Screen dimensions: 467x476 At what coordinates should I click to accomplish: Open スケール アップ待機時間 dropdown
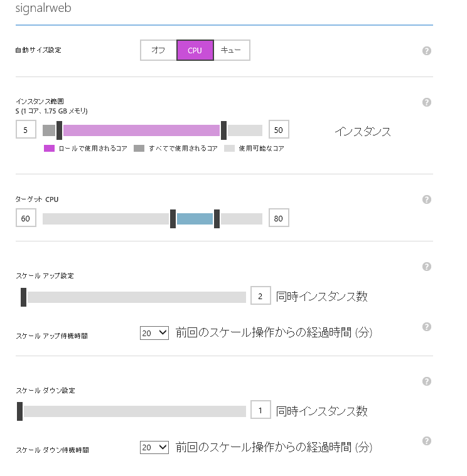[154, 333]
